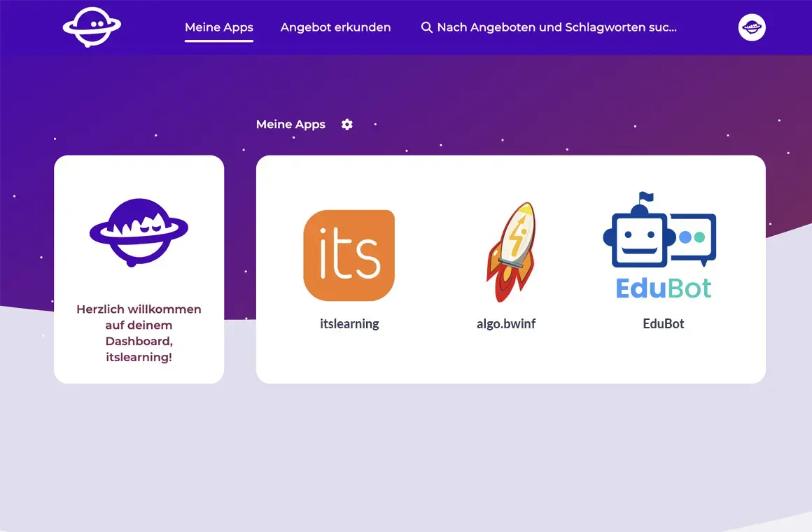Image resolution: width=812 pixels, height=532 pixels.
Task: Click the purple planet illustration on welcome card
Action: click(139, 233)
